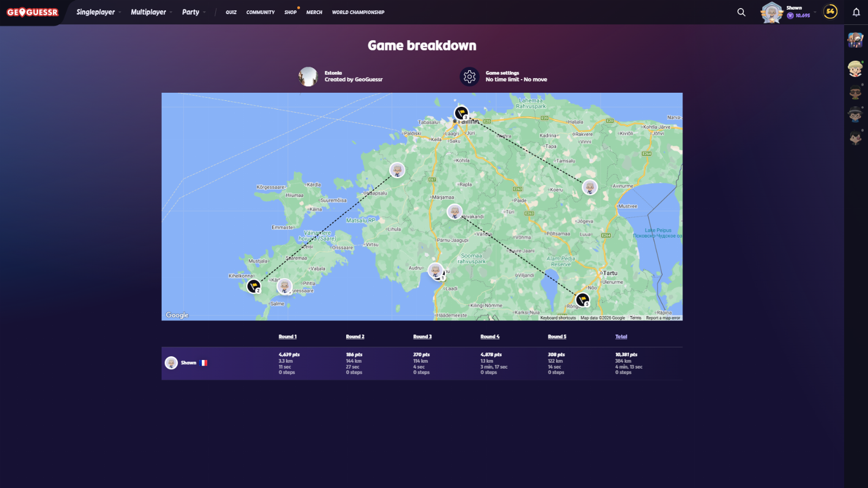Select round 5 flag marker near Rõngu

click(x=582, y=299)
